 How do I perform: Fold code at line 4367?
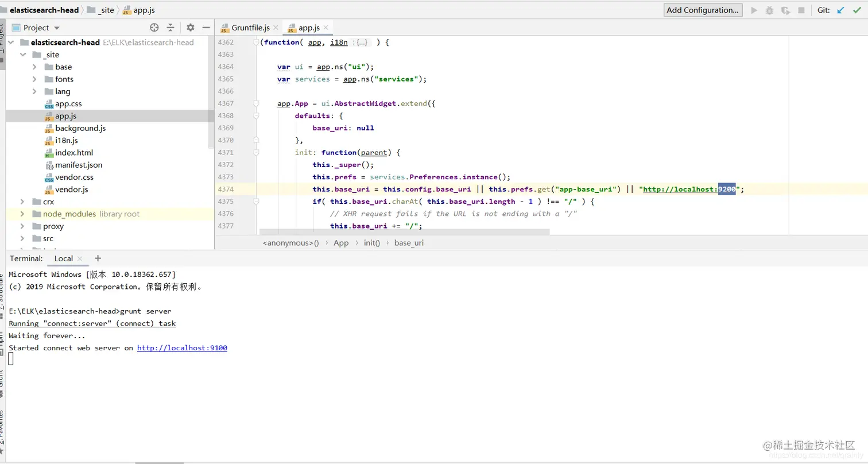256,103
